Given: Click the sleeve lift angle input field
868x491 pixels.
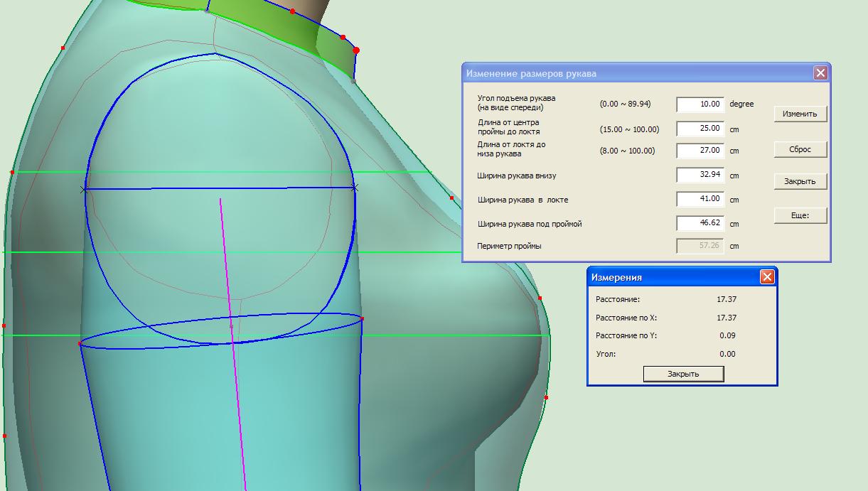Looking at the screenshot, I should coord(700,104).
